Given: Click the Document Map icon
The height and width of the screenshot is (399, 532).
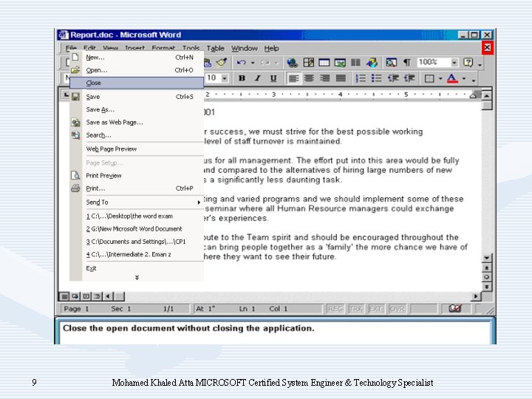Looking at the screenshot, I should pyautogui.click(x=391, y=62).
